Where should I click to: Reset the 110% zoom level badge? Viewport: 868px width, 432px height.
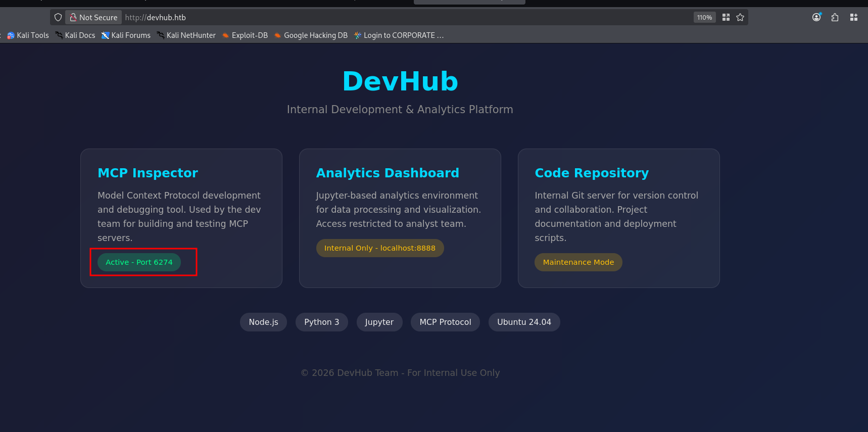click(704, 17)
